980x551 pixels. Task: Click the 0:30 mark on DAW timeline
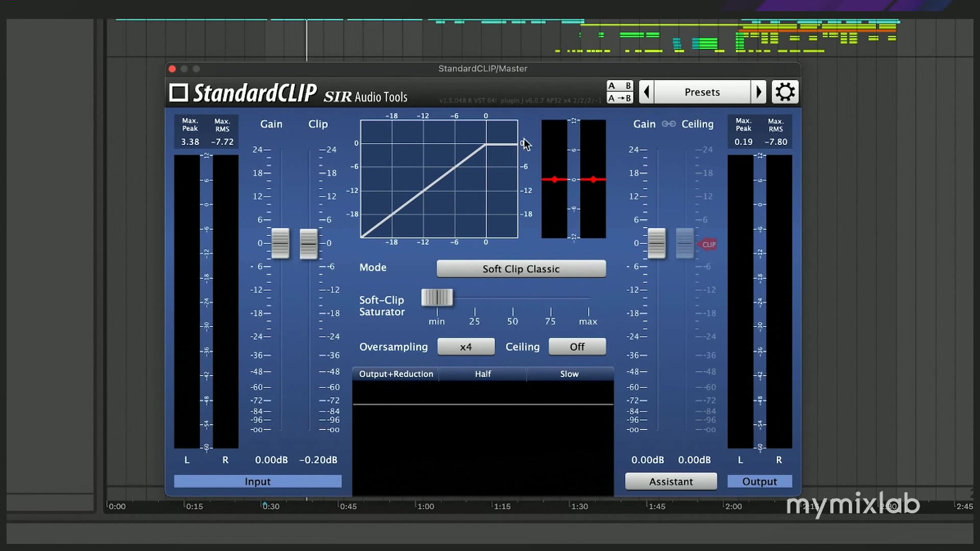[271, 507]
